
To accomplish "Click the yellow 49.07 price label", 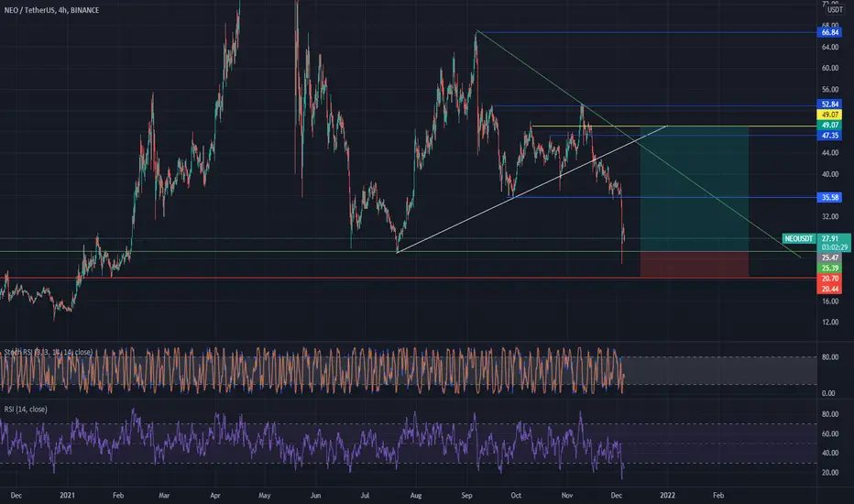I will click(x=829, y=115).
